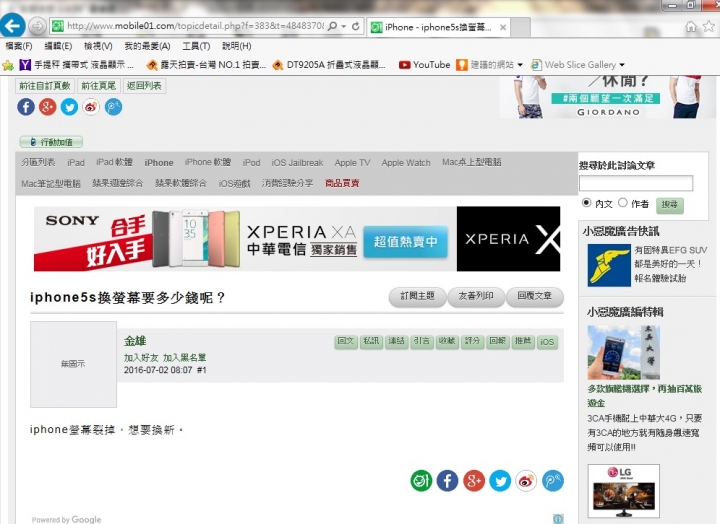Click the 加入好友 link
This screenshot has height=524, width=720.
(141, 357)
